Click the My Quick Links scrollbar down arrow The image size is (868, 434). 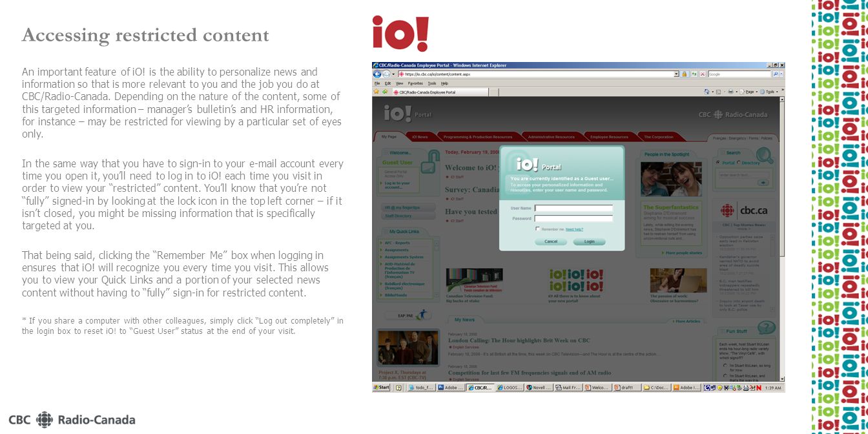tap(436, 294)
